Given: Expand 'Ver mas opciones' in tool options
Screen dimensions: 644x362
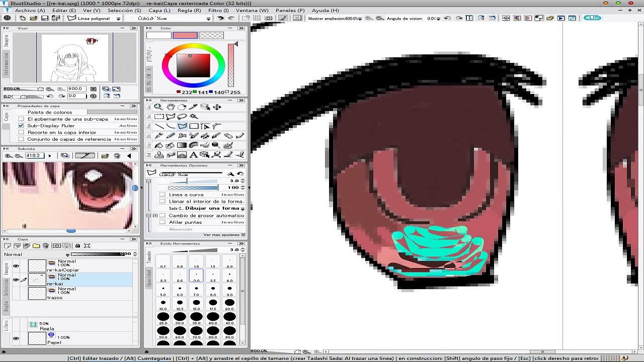Looking at the screenshot, I should (x=224, y=235).
